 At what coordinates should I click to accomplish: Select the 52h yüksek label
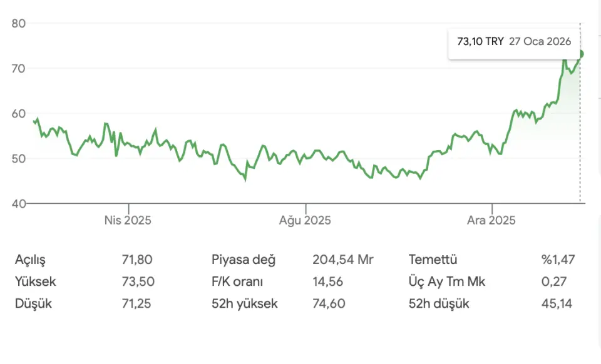[x=244, y=304]
